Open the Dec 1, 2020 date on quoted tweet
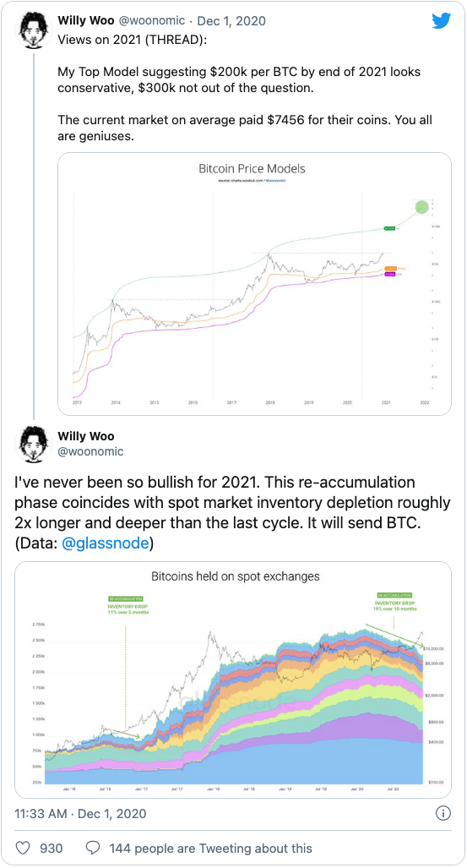 tap(231, 21)
